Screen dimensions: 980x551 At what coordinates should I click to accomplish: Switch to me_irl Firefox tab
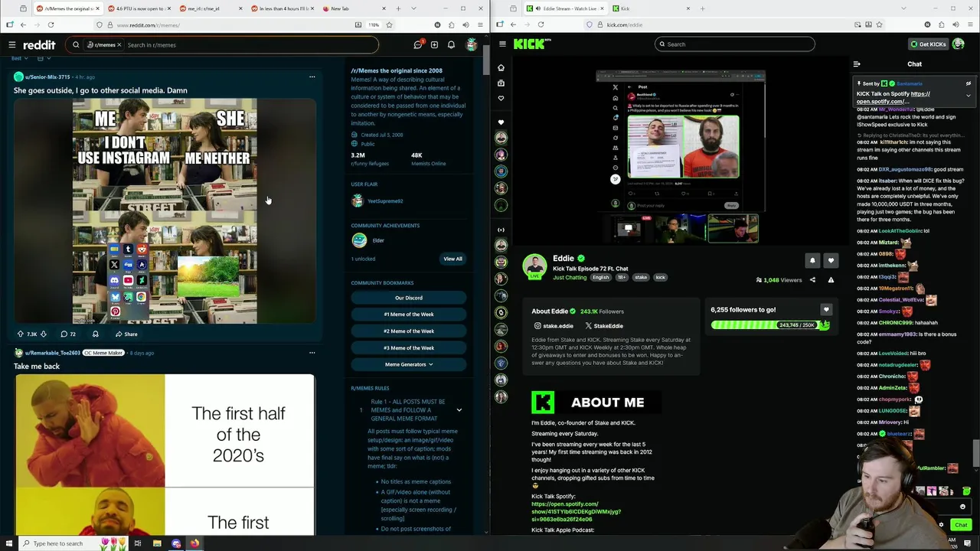pos(209,8)
